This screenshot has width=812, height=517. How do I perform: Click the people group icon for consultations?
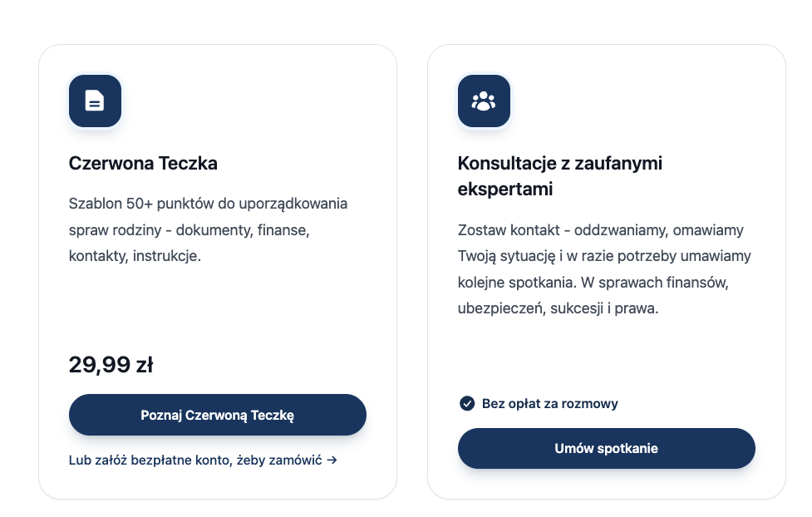coord(484,101)
